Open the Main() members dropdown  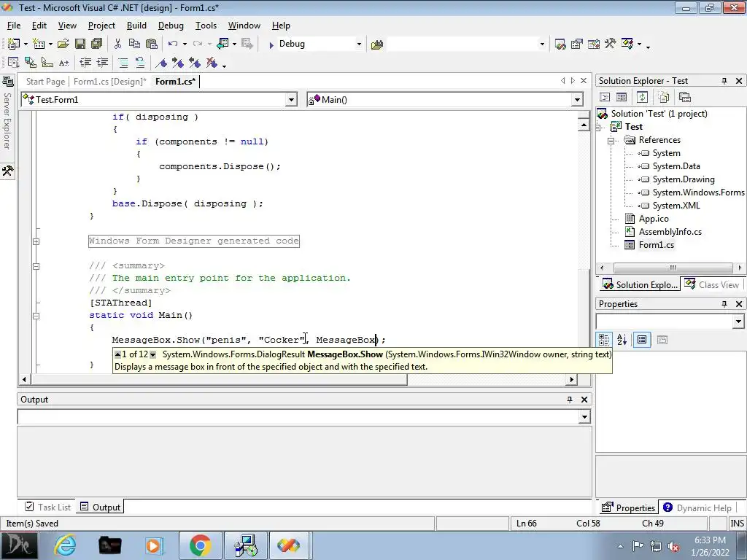pos(577,99)
